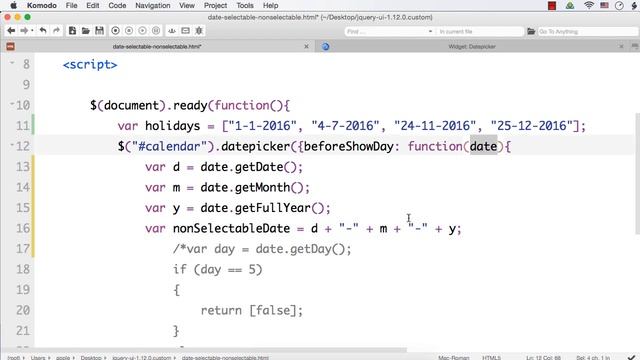Screen dimensions: 640x360
Task: Collapse the fold at line 8
Action: (x=12, y=63)
